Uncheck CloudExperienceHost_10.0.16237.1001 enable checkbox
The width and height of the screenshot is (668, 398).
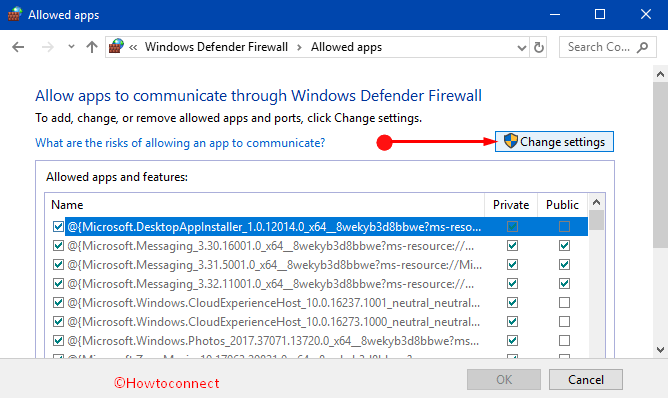58,303
